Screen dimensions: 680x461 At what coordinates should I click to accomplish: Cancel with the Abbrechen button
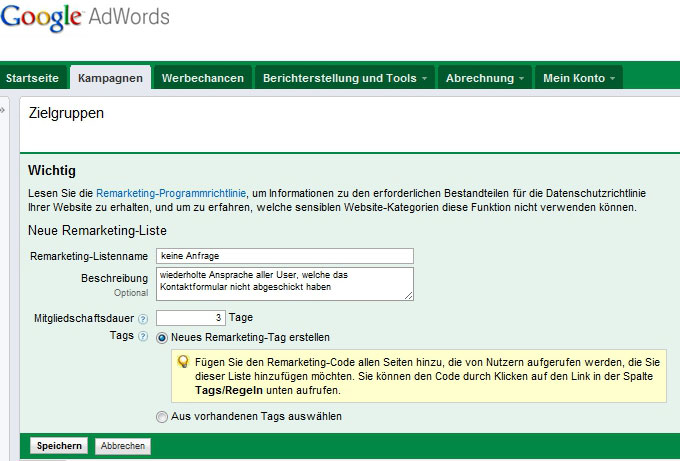click(123, 446)
